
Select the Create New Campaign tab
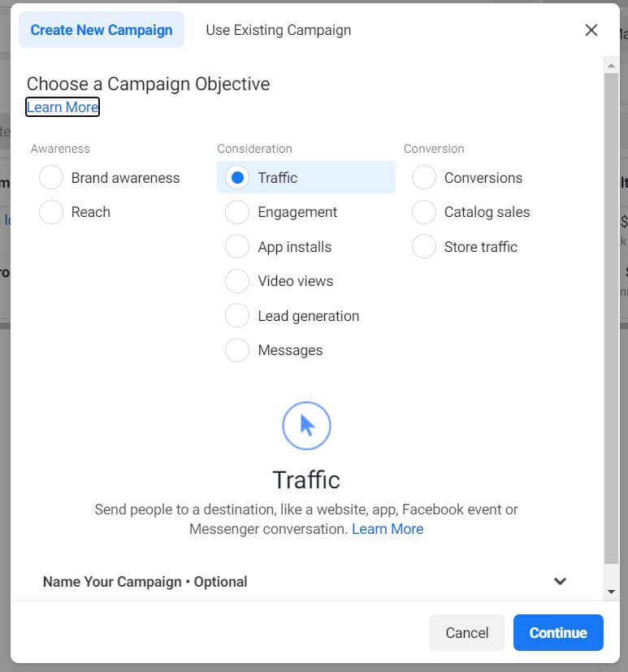(x=101, y=29)
